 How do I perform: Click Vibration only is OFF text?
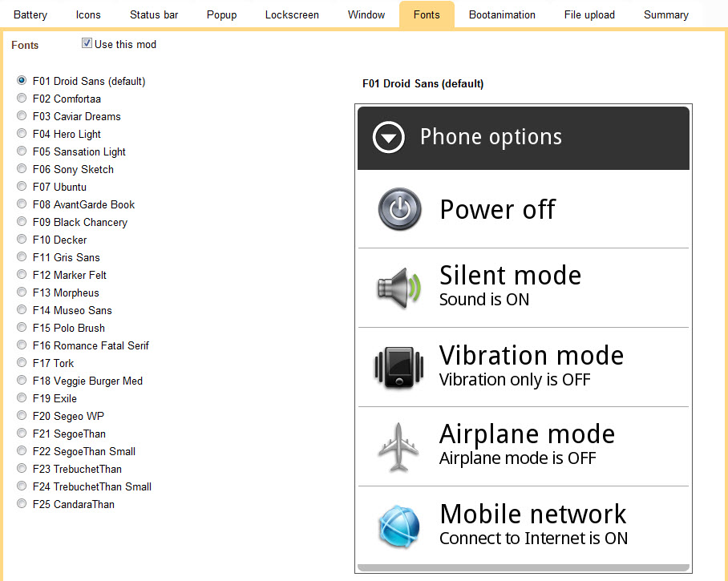[x=515, y=380]
